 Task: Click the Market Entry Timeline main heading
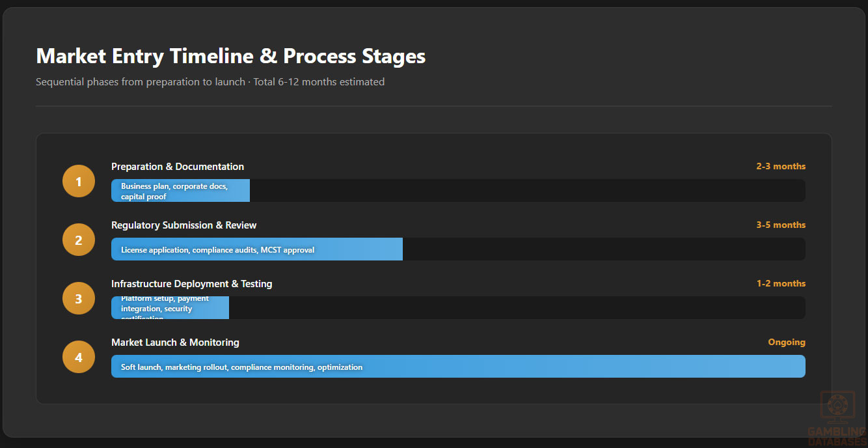click(x=230, y=56)
